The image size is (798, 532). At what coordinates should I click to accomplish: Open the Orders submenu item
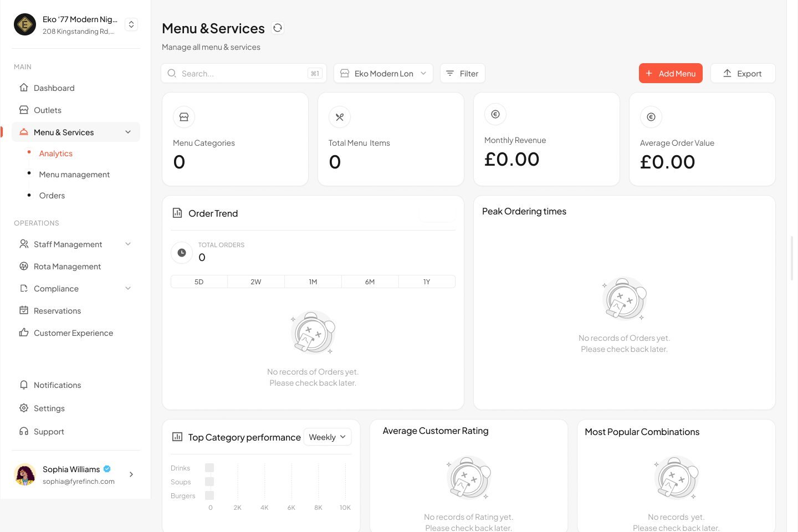coord(52,196)
